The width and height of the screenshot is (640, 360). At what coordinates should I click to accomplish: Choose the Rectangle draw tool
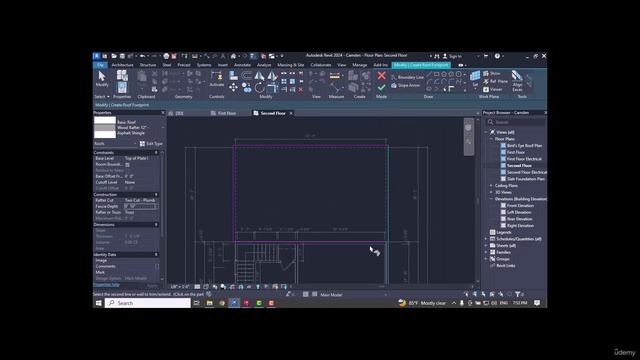click(436, 74)
